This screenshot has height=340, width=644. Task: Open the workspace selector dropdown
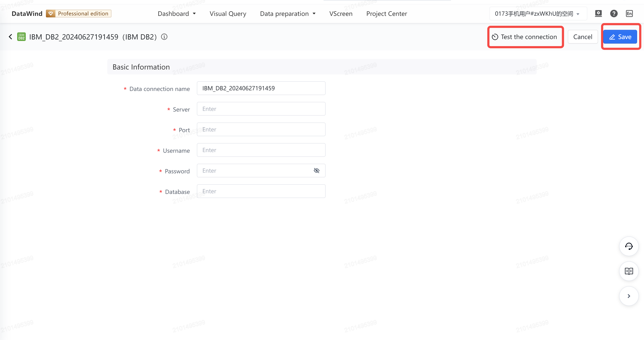(538, 14)
